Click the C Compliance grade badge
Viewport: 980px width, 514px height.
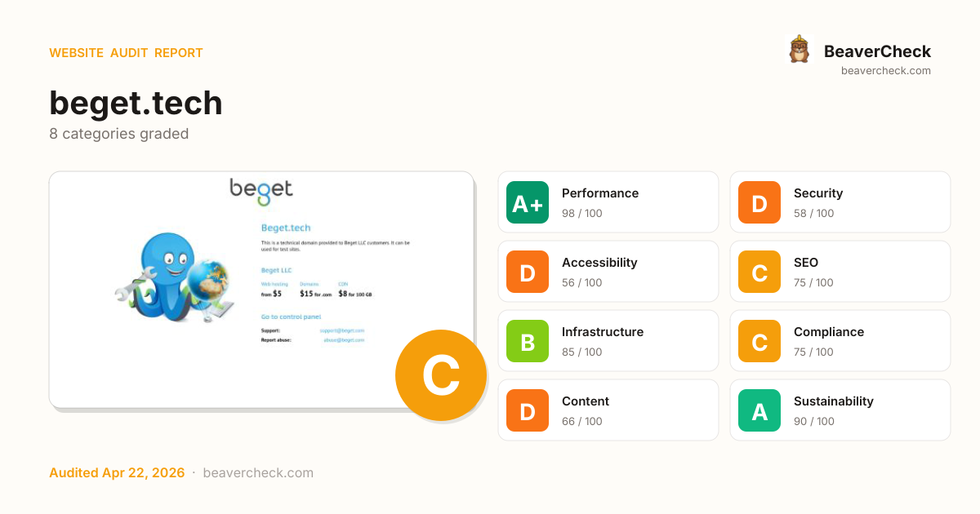point(759,341)
